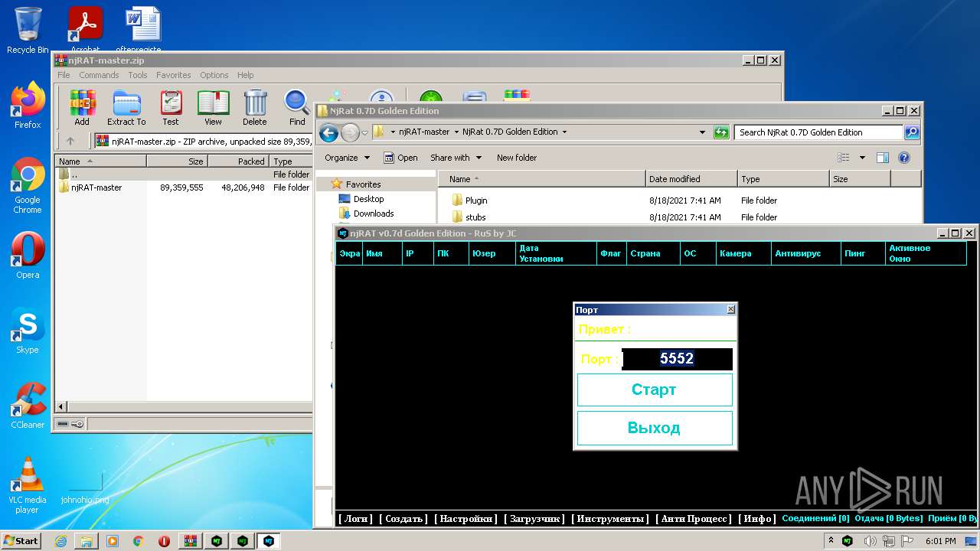Open the Tools menu in WinRAR
980x551 pixels.
pyautogui.click(x=138, y=75)
